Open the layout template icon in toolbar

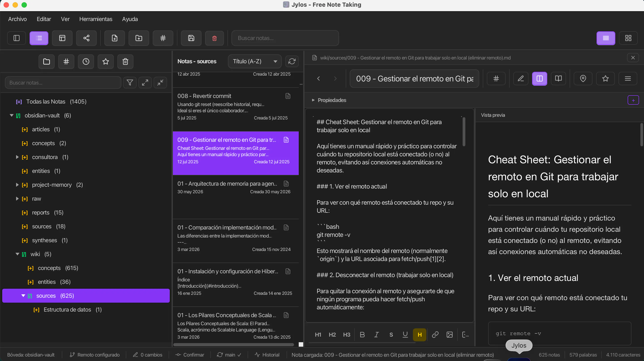pos(62,38)
